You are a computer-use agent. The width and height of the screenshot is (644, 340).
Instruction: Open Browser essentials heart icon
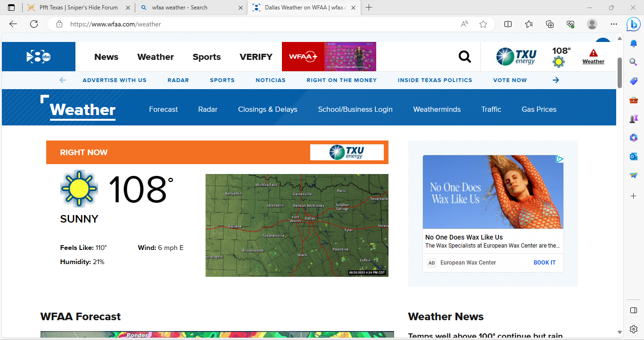pyautogui.click(x=570, y=24)
